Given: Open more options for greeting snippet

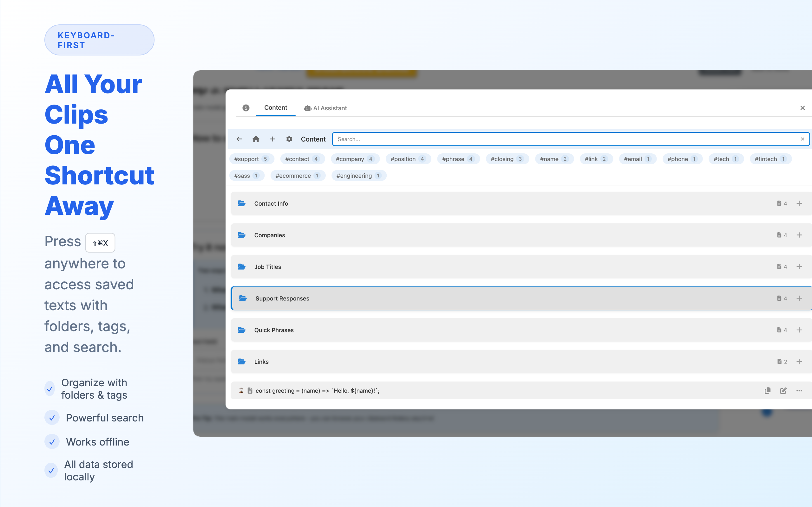Looking at the screenshot, I should (799, 391).
